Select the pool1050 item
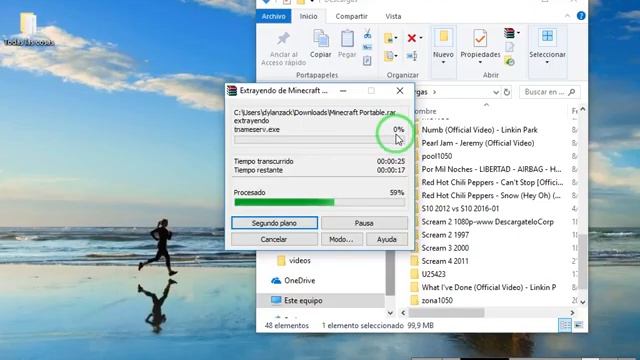 pos(437,156)
